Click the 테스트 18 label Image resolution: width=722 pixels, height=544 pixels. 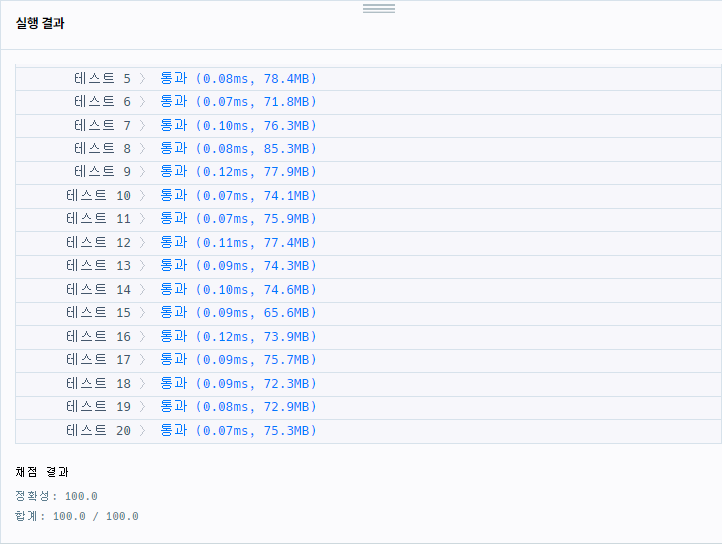[99, 384]
